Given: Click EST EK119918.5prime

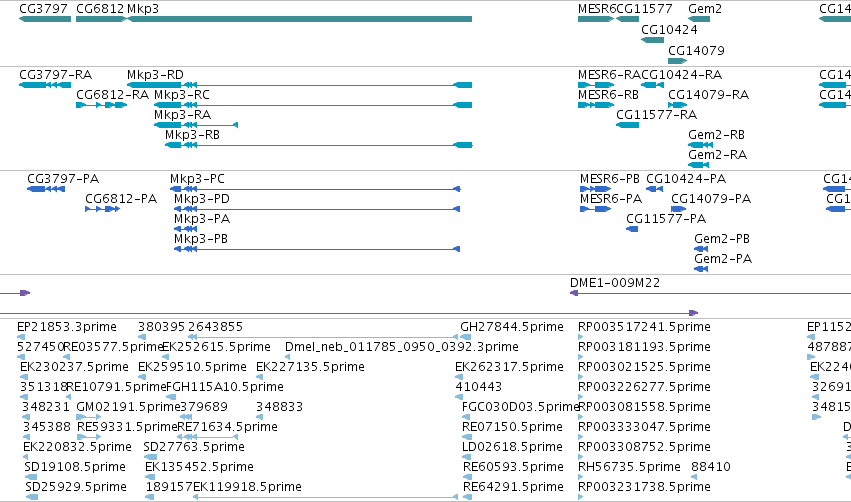Looking at the screenshot, I should (247, 487).
